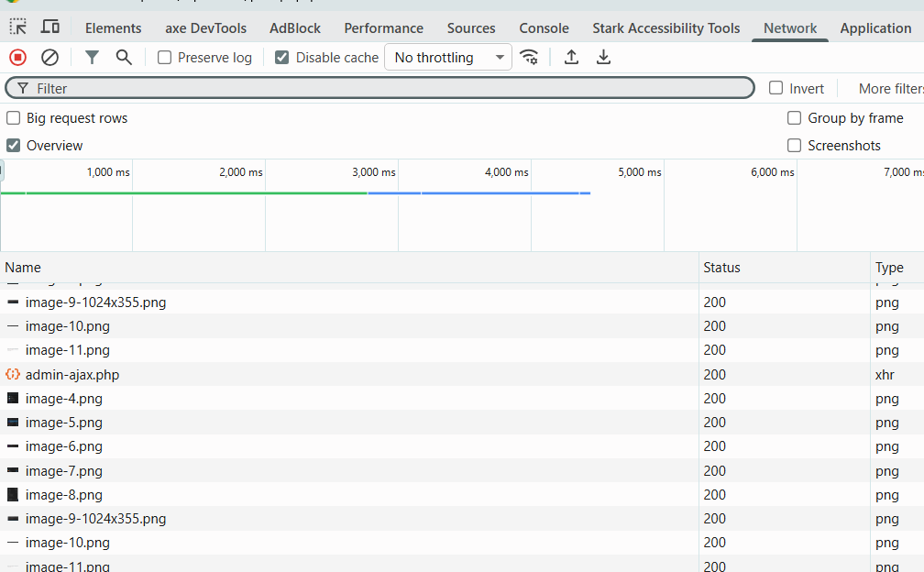Expand the More filters menu

[x=889, y=89]
